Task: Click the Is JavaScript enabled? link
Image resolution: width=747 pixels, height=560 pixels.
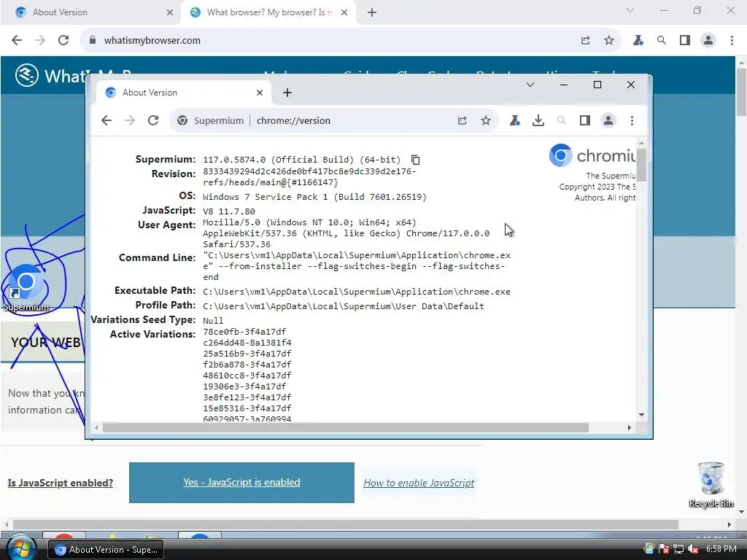Action: pyautogui.click(x=60, y=483)
